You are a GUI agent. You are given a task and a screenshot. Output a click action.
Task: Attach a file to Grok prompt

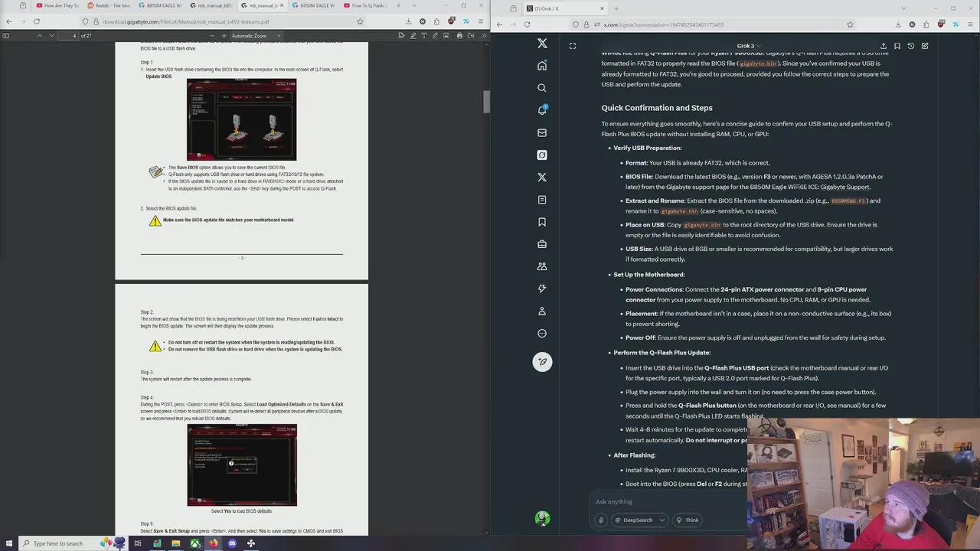click(601, 520)
